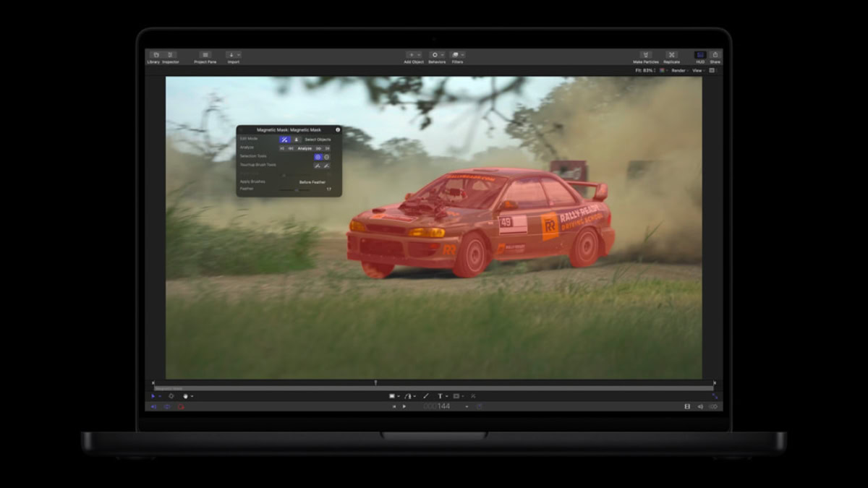The height and width of the screenshot is (488, 868).
Task: Click the Replicate tool
Action: pyautogui.click(x=671, y=55)
